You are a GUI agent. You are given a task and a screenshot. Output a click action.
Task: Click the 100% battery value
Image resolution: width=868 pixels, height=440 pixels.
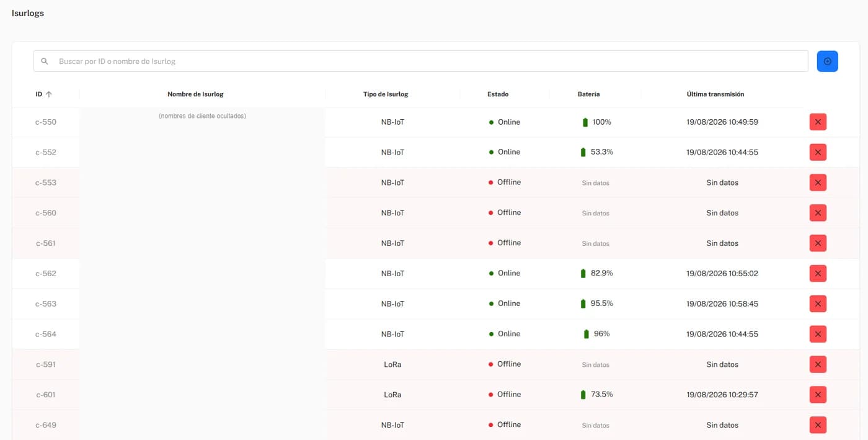point(602,122)
